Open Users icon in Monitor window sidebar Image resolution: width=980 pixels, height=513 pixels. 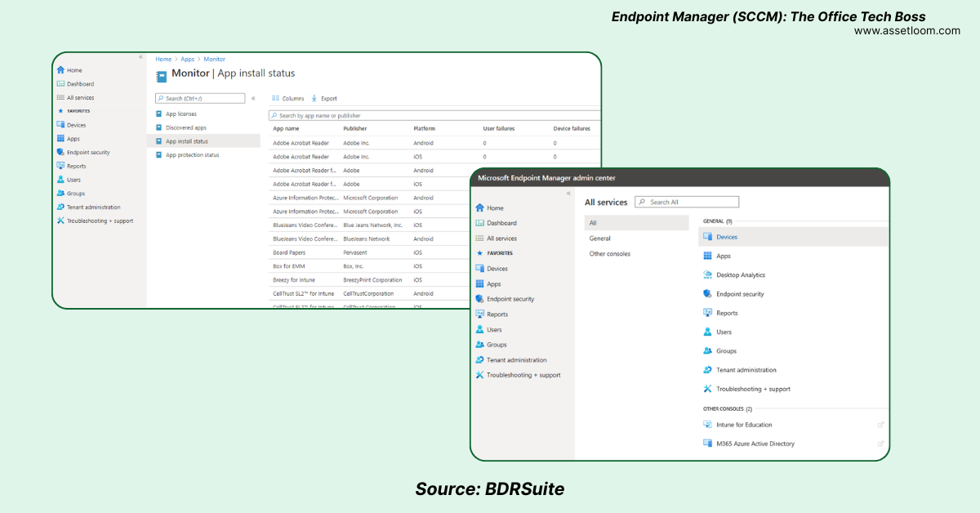[60, 180]
